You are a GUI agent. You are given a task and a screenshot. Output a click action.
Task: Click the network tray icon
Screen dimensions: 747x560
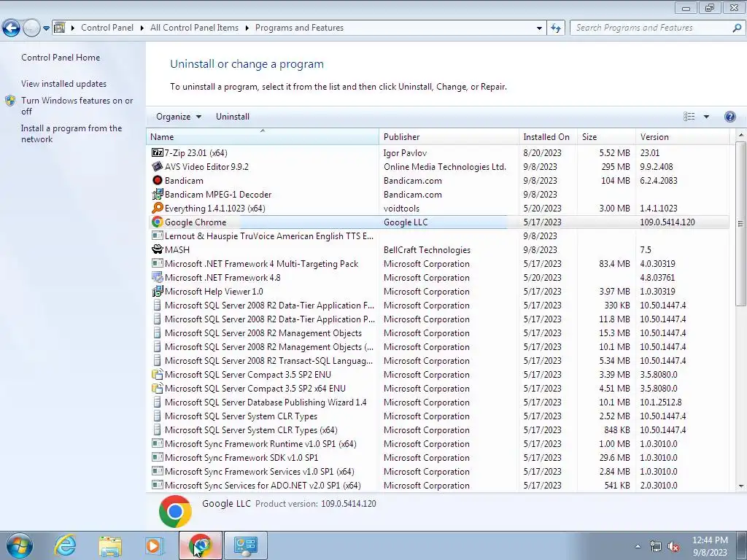pyautogui.click(x=656, y=547)
